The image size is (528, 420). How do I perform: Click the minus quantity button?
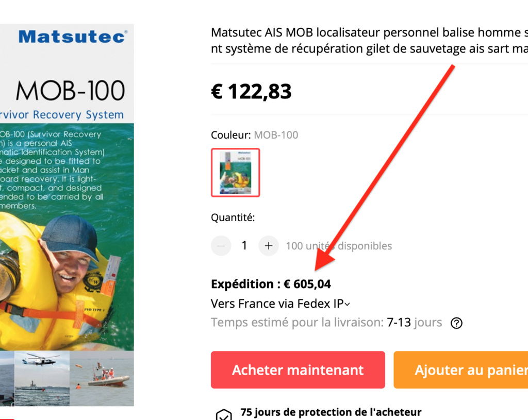pos(221,246)
